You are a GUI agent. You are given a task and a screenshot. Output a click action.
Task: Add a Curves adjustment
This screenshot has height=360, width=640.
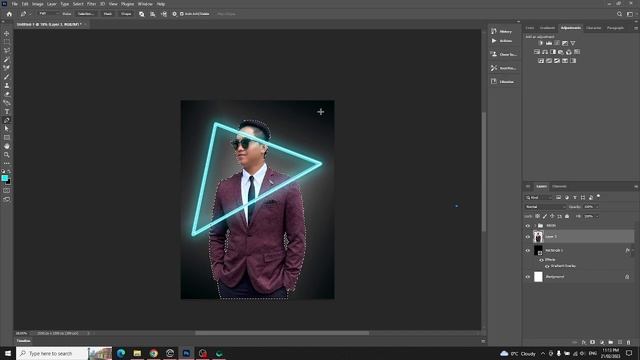coord(557,43)
